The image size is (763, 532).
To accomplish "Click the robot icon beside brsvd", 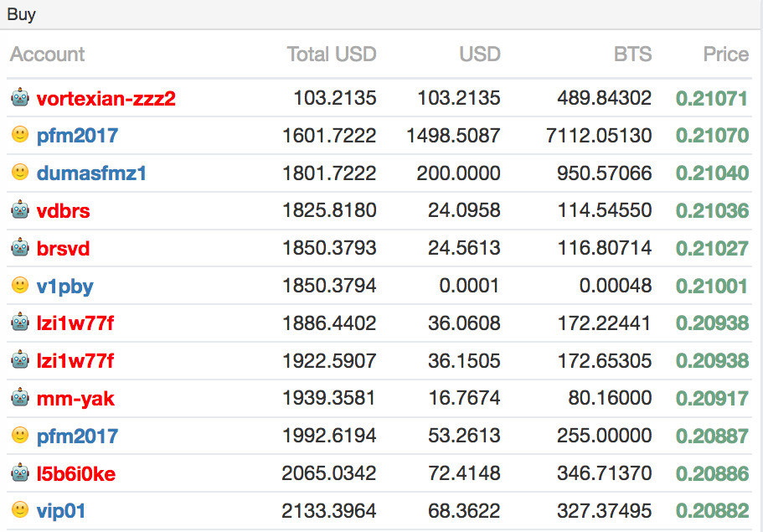I will coord(20,247).
